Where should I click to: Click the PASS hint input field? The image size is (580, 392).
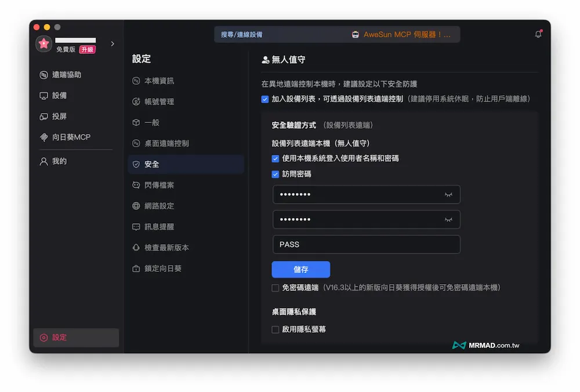[x=366, y=245]
